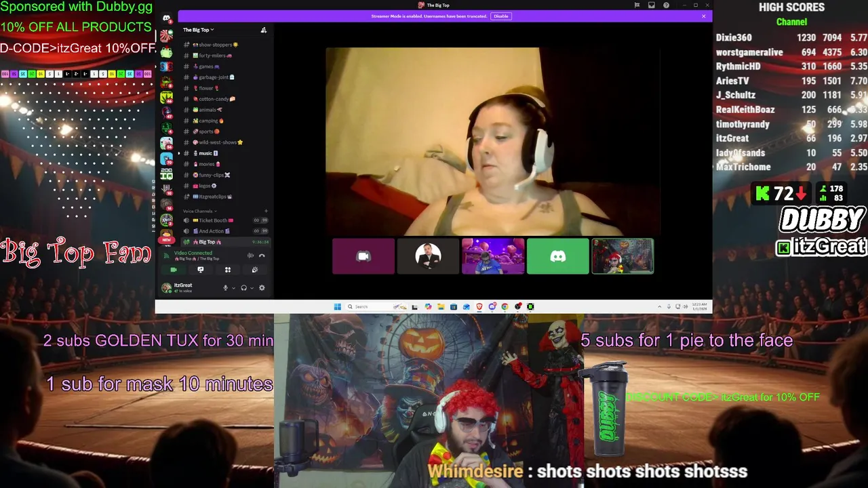Screen dimensions: 868x488
Task: Open the activities launcher button
Action: pos(228,270)
